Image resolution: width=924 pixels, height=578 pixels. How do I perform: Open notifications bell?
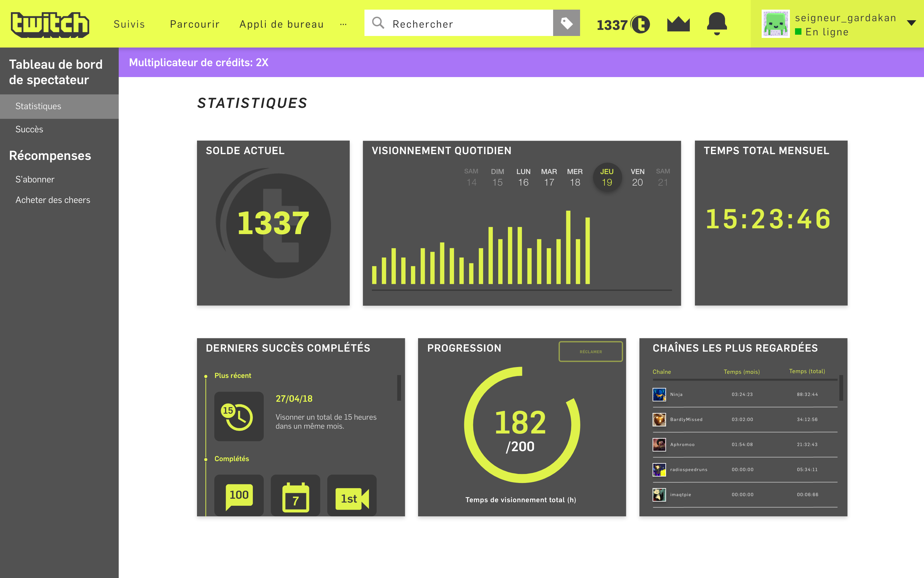point(717,24)
